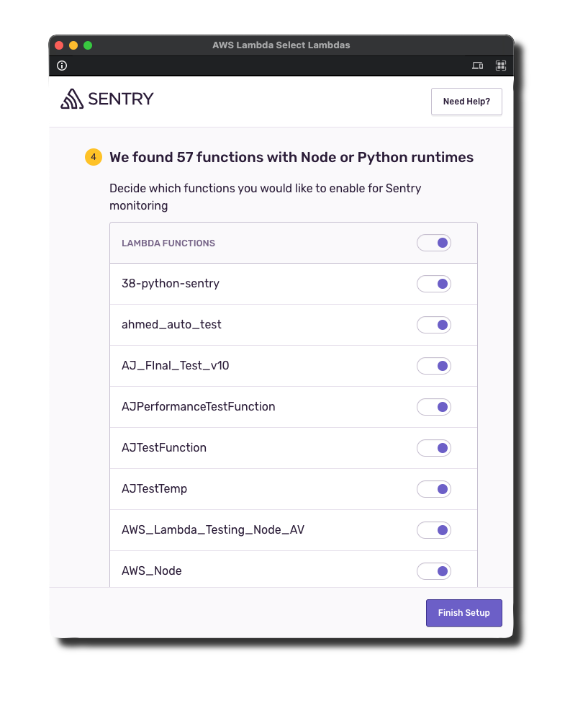The image size is (588, 703).
Task: Disable monitoring for 38-python-sentry
Action: pos(434,284)
